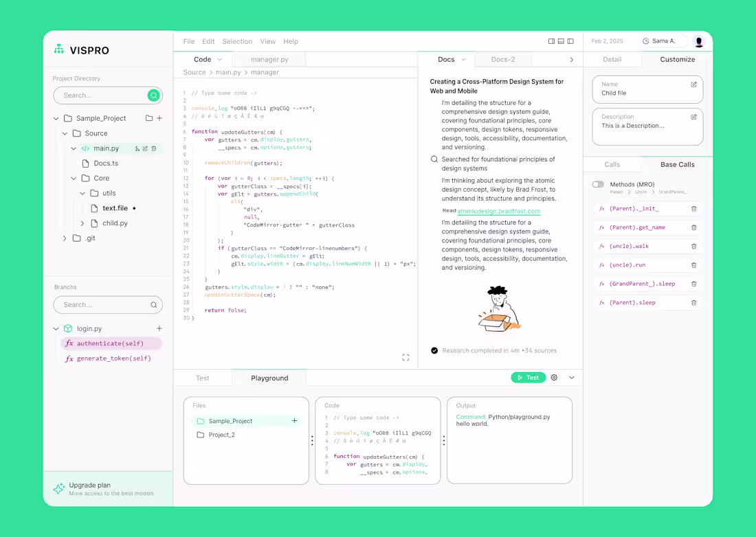Open the Docs.ts file
Screen dimensions: 756x537
tap(106, 163)
